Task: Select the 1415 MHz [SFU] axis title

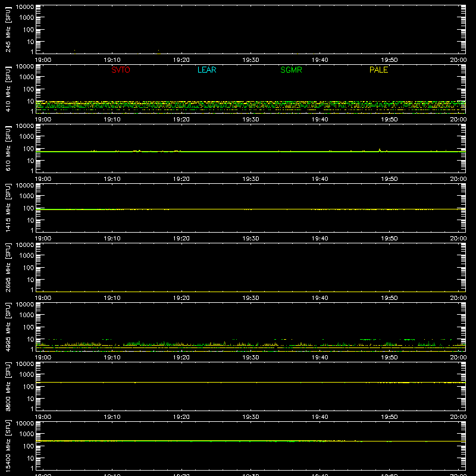Action: pos(8,208)
